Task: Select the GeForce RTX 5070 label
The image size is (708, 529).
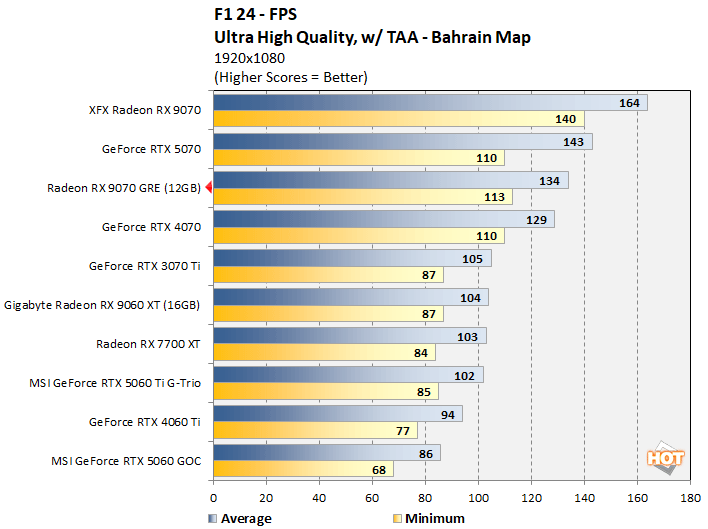Action: (151, 149)
